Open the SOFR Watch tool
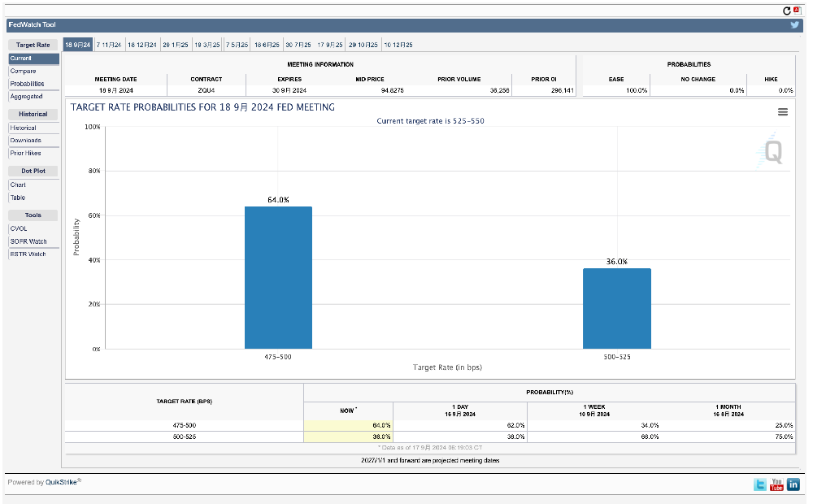This screenshot has height=504, width=813. coord(28,241)
